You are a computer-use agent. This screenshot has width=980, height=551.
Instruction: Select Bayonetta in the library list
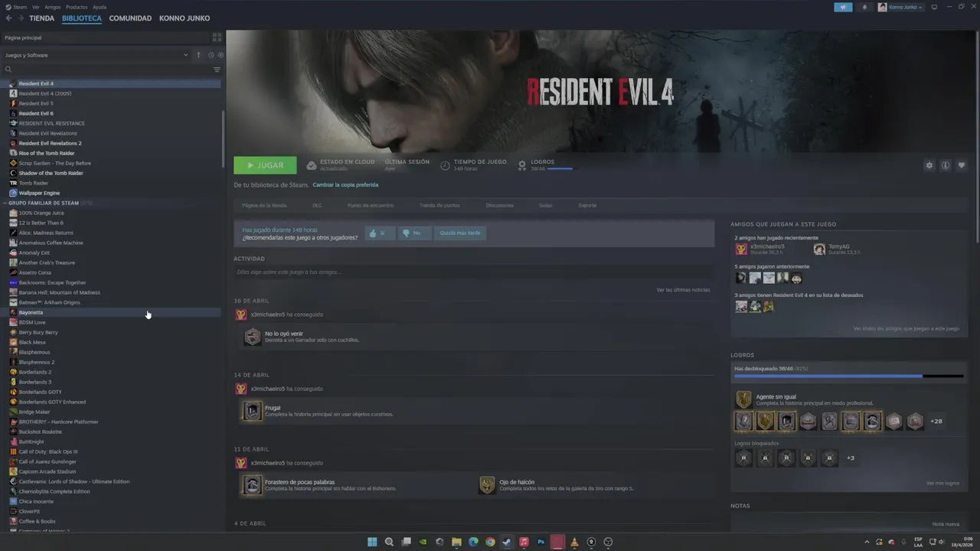[111, 312]
